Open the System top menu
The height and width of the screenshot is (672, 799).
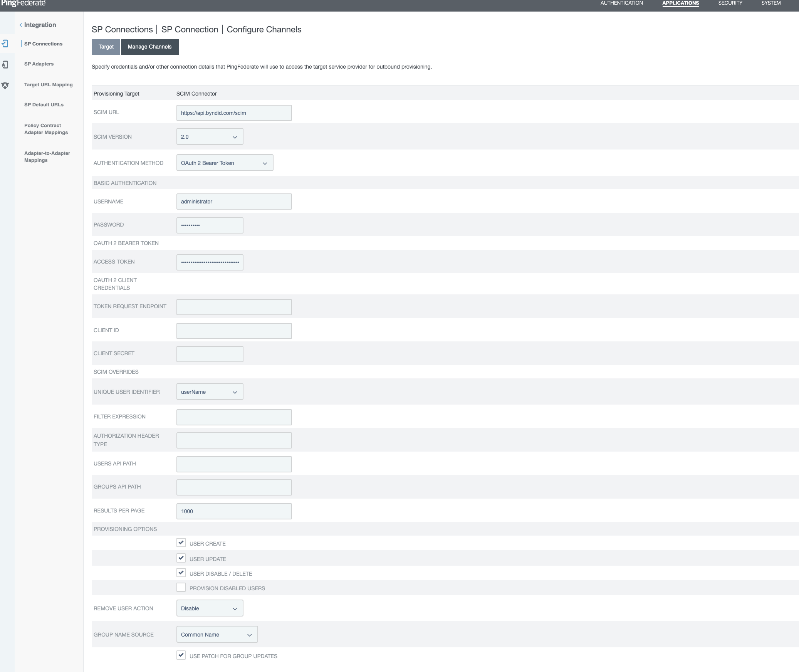click(x=771, y=3)
